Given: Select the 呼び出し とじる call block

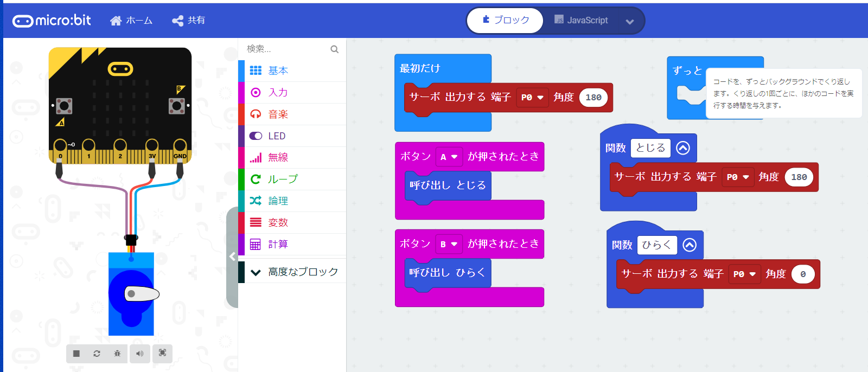Looking at the screenshot, I should (448, 185).
